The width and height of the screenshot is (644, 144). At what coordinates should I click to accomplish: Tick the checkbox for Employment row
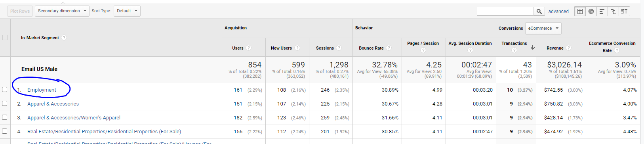[5, 90]
